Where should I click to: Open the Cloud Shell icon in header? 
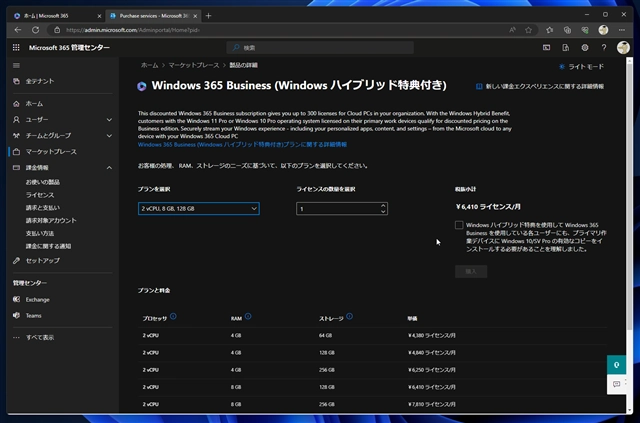(546, 48)
